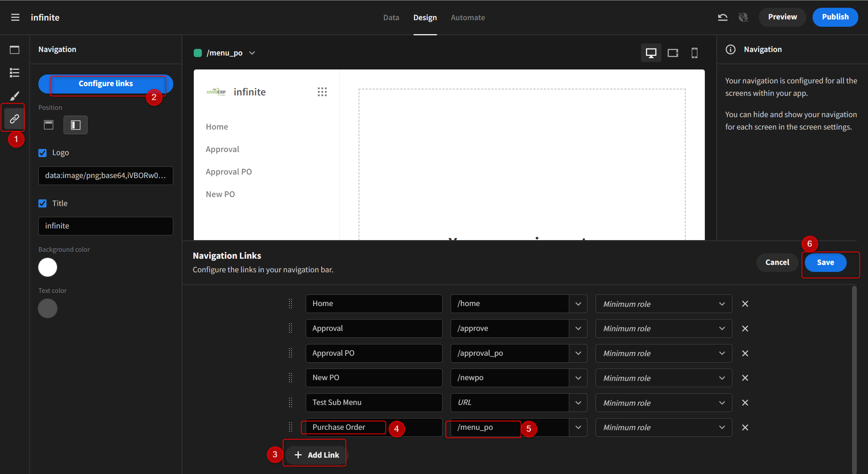Switch to mobile device preview
Viewport: 868px width, 474px height.
tap(694, 53)
